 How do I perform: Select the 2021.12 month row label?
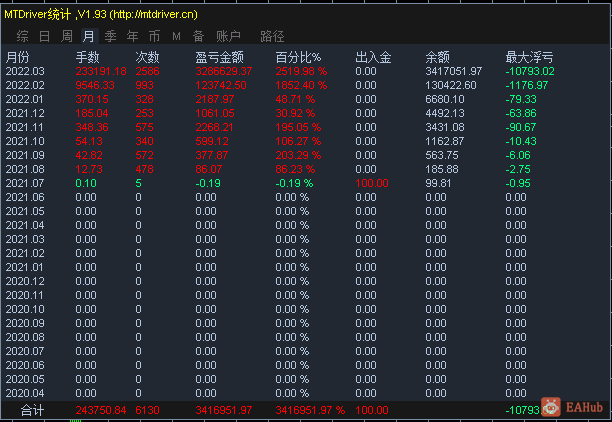tap(25, 114)
